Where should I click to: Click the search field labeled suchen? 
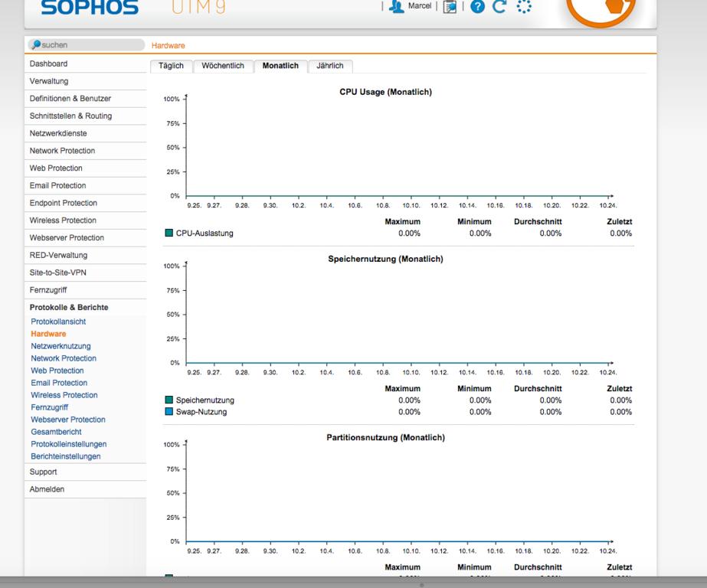[x=87, y=44]
